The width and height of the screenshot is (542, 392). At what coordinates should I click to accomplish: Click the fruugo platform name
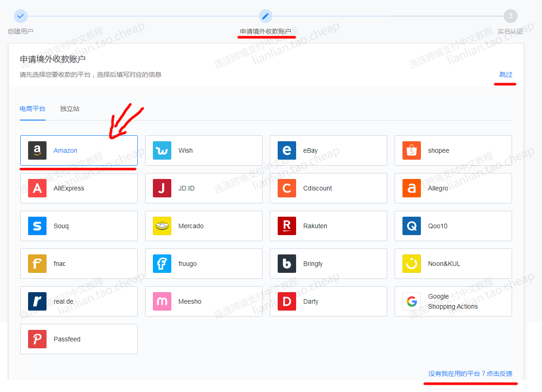[x=188, y=264]
